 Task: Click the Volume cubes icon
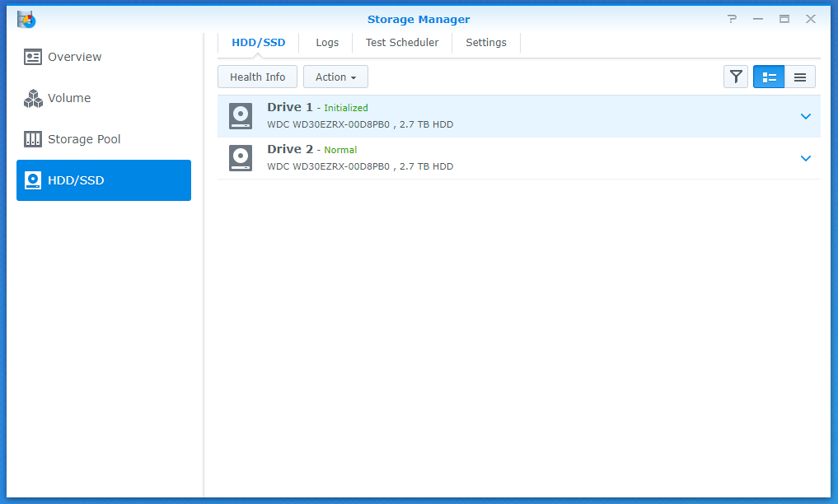33,98
